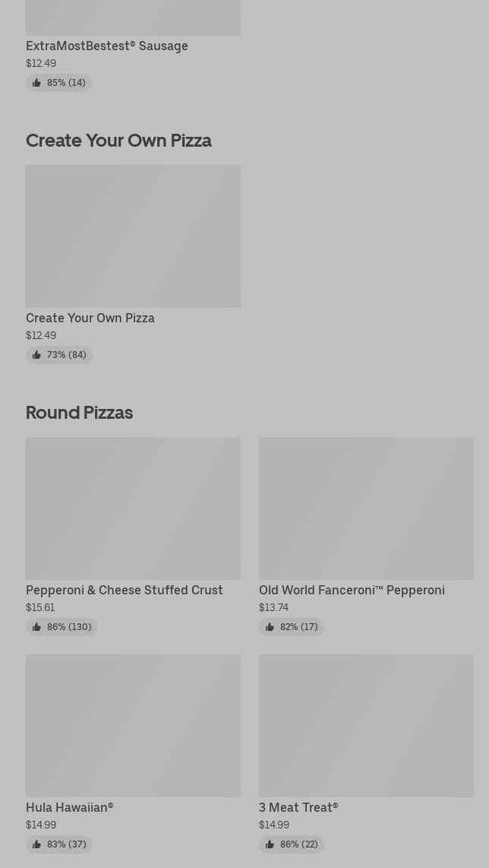Open the Create Your Own Pizza image
489x868 pixels.
click(133, 236)
